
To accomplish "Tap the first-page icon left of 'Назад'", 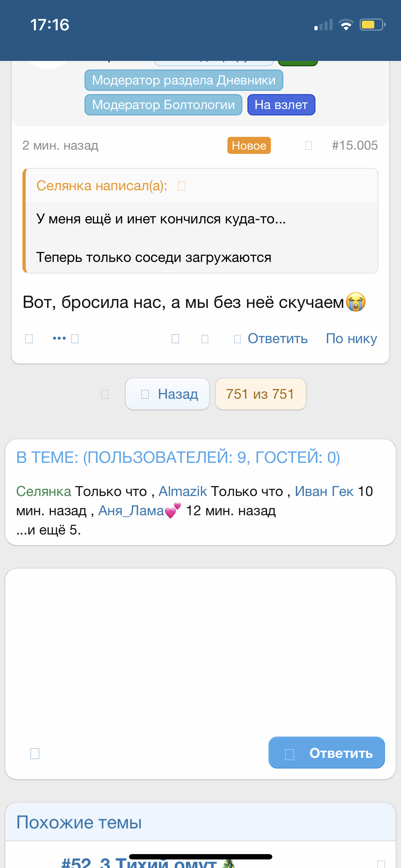I will [x=104, y=394].
